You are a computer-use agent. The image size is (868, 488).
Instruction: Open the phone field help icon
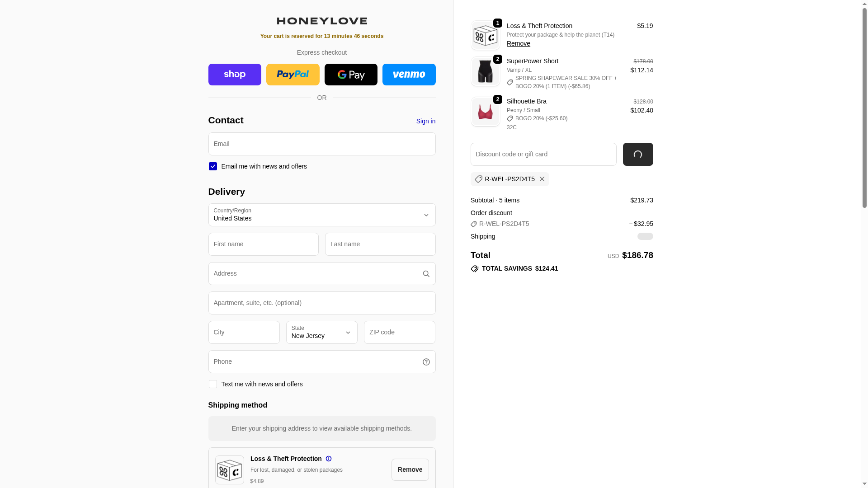pos(426,362)
